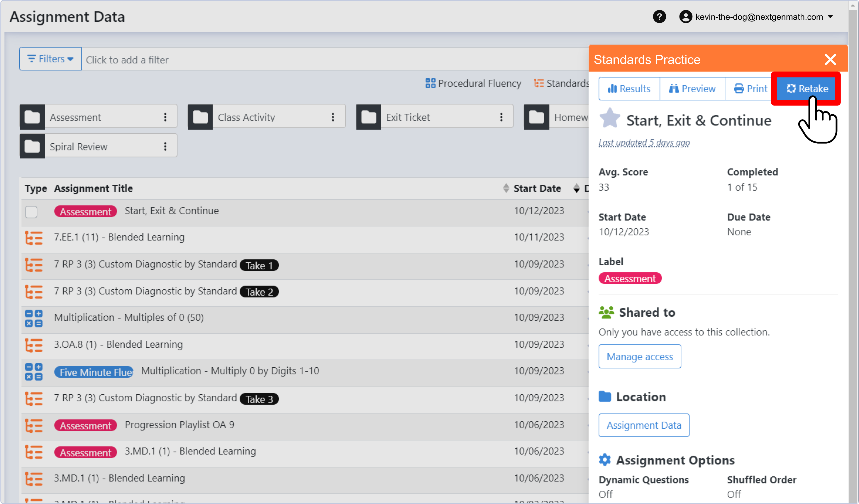Click Assessment label in details panel
Screen dimensions: 859x504
[x=630, y=279]
